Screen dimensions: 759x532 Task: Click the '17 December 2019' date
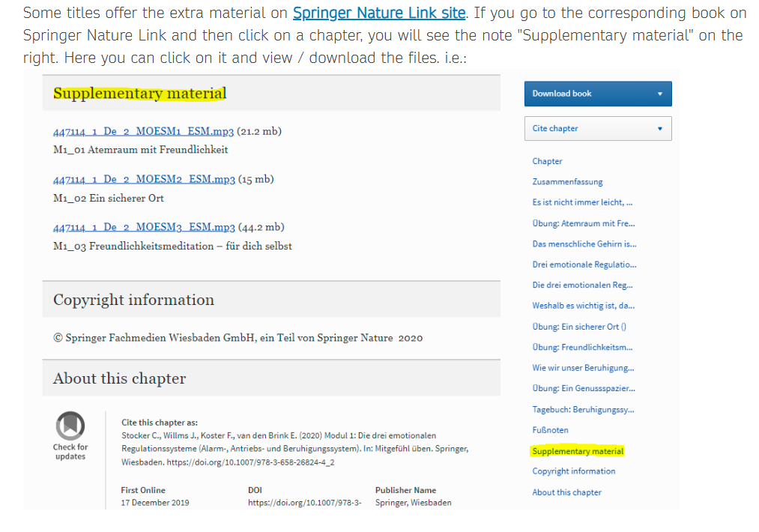(x=155, y=503)
